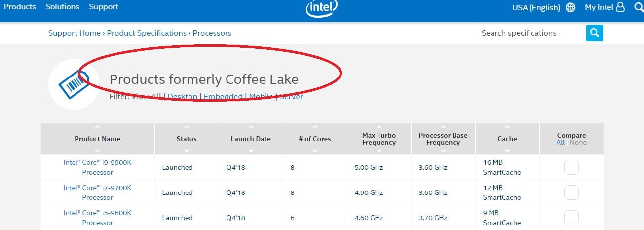Select All in Compare column
The image size is (644, 230).
coord(560,143)
